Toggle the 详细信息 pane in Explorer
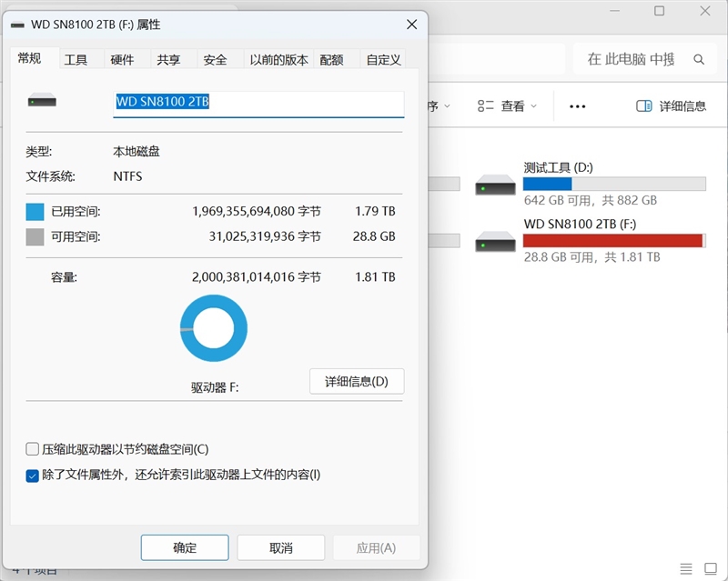728x581 pixels. point(671,106)
